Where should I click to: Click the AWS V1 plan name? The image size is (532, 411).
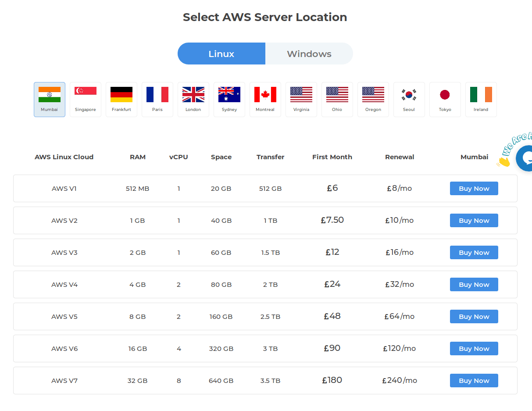click(64, 189)
